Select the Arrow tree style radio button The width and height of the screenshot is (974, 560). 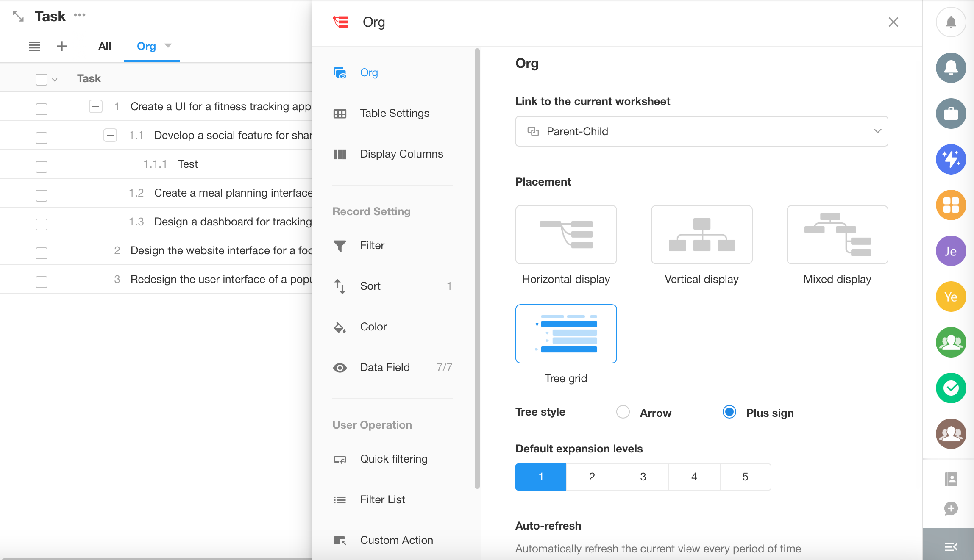point(622,412)
